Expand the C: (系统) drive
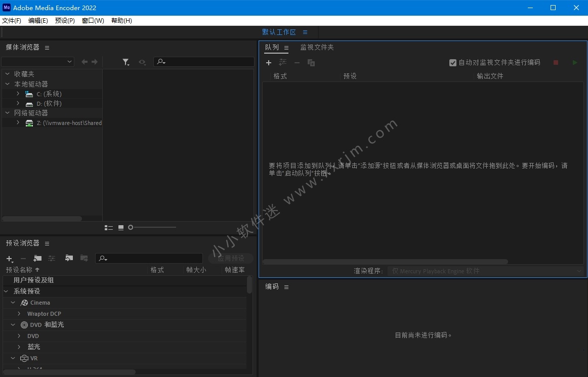 tap(18, 94)
